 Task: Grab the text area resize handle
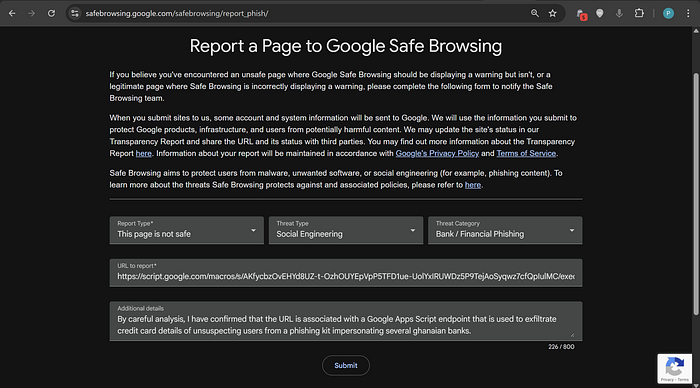click(572, 335)
